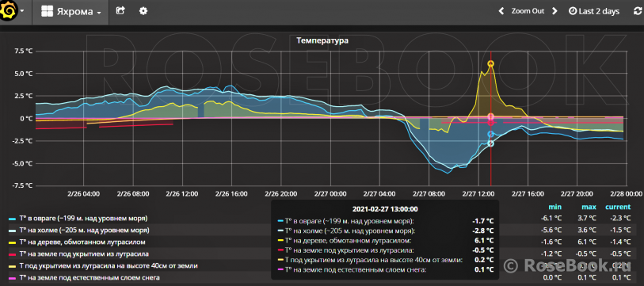Click y-axis label 7.5 °C
The height and width of the screenshot is (286, 644).
tap(24, 51)
